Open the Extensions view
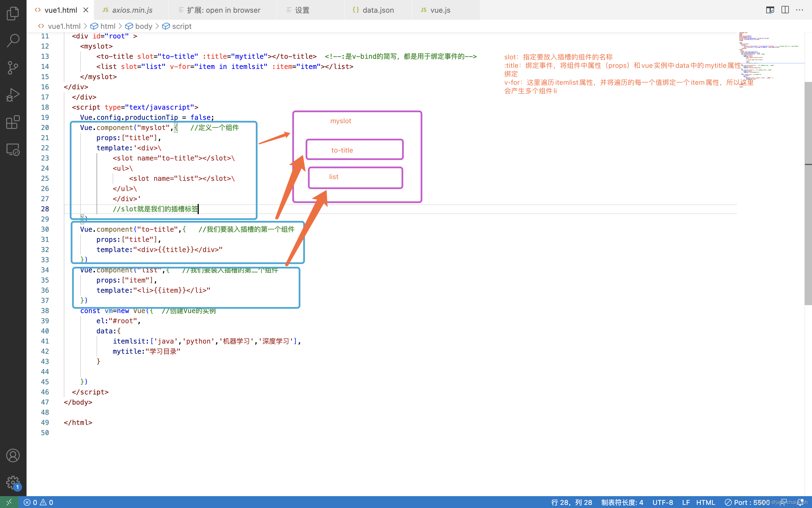This screenshot has height=508, width=812. (13, 122)
